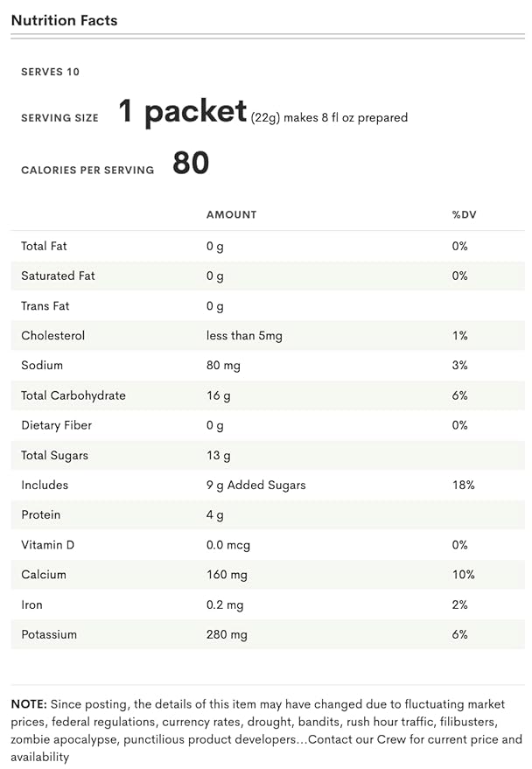This screenshot has height=769, width=532.
Task: Select the Total Carbohydrate row label
Action: tap(73, 395)
